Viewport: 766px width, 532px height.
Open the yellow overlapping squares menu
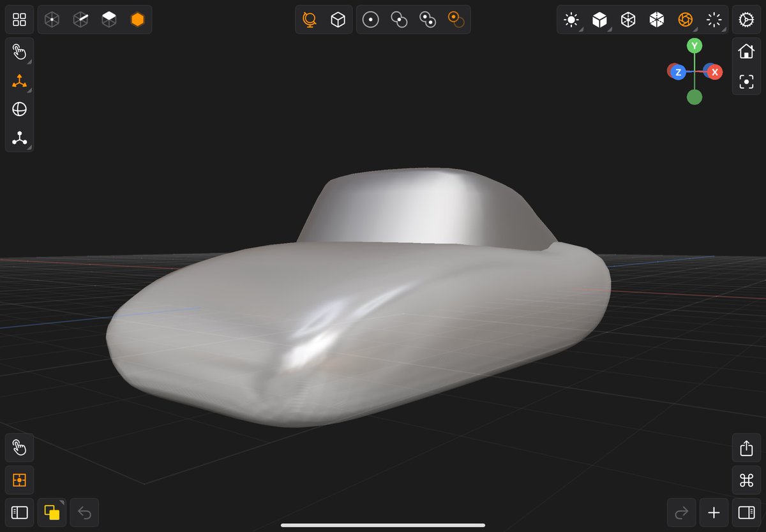pyautogui.click(x=52, y=512)
